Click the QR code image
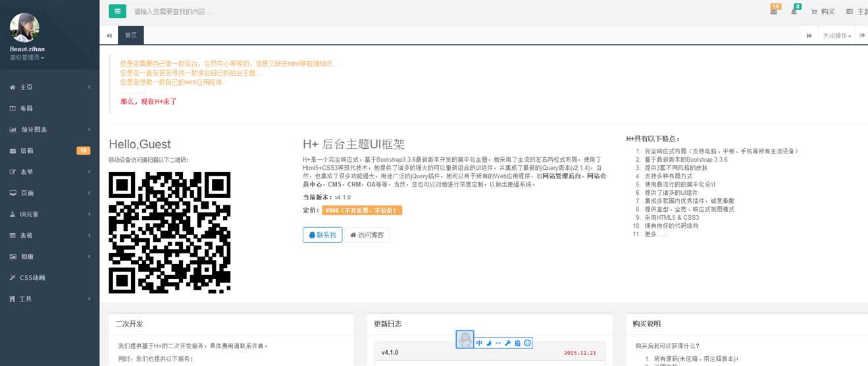The height and width of the screenshot is (366, 868). coord(170,232)
